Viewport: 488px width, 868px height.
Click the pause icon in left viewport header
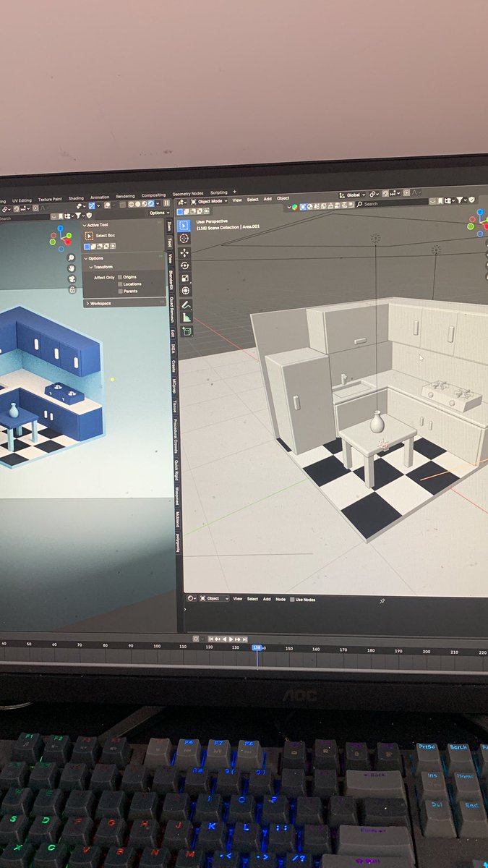coord(167,203)
